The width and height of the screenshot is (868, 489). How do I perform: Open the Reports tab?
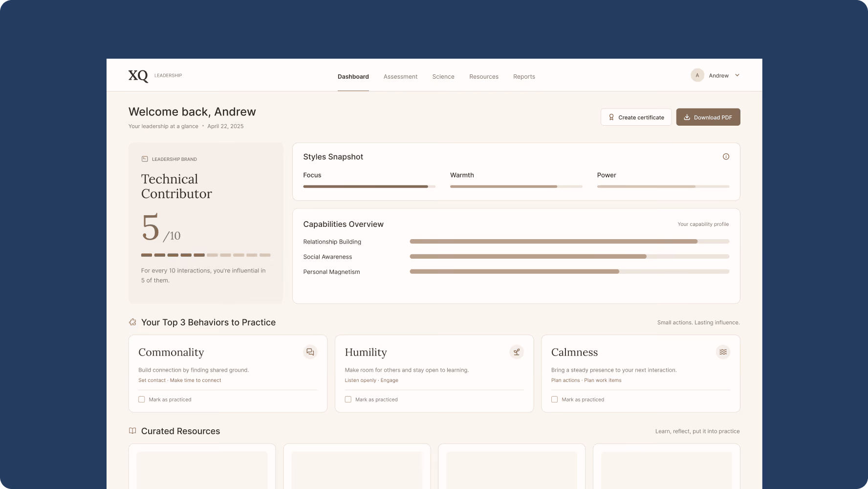point(524,77)
